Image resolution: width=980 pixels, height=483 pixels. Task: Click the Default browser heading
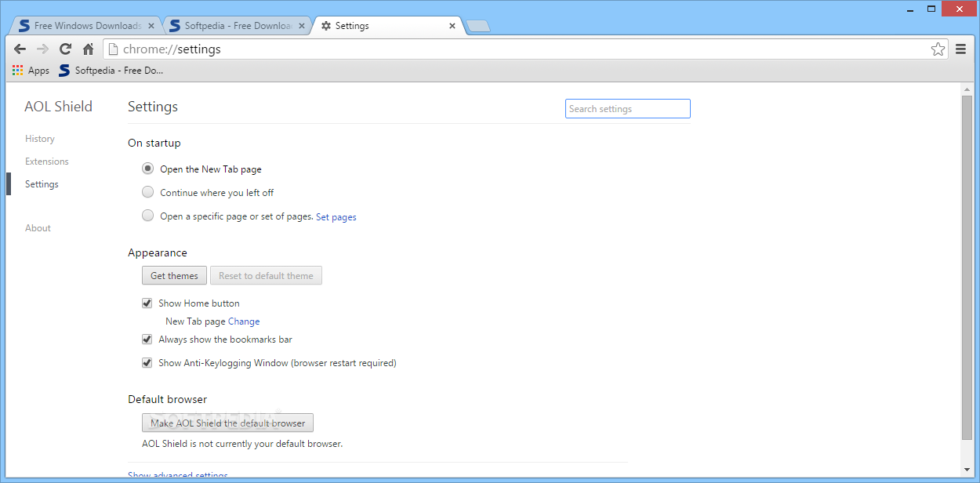coord(168,400)
